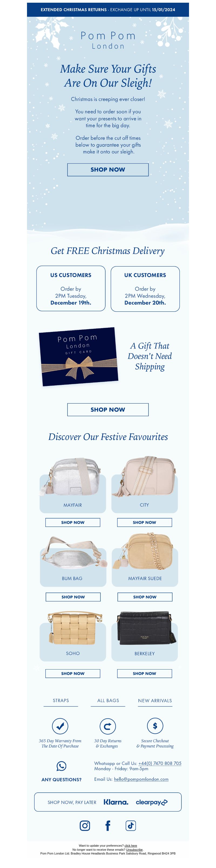This screenshot has height=868, width=216.
Task: Open the Facebook icon link
Action: [108, 826]
